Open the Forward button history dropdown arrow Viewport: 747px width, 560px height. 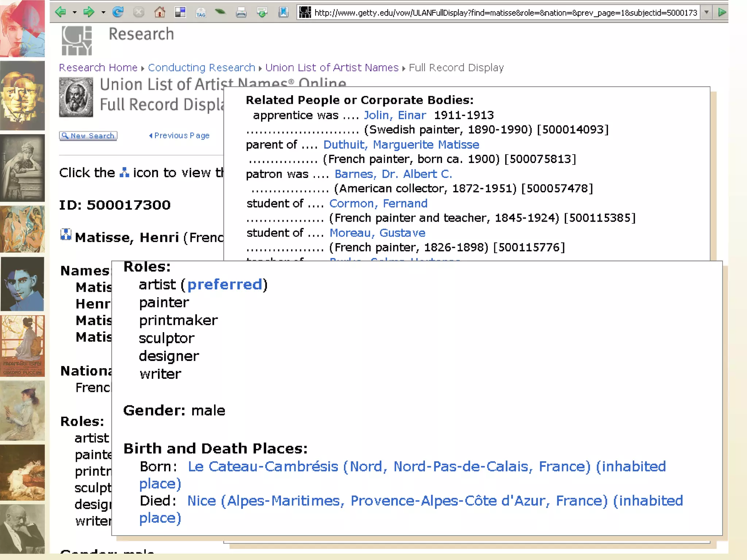coord(104,12)
